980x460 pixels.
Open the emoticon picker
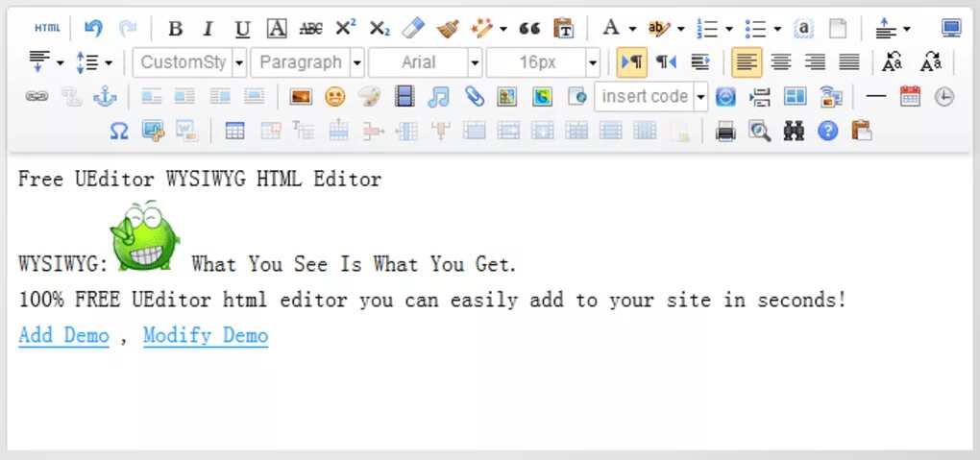point(335,96)
